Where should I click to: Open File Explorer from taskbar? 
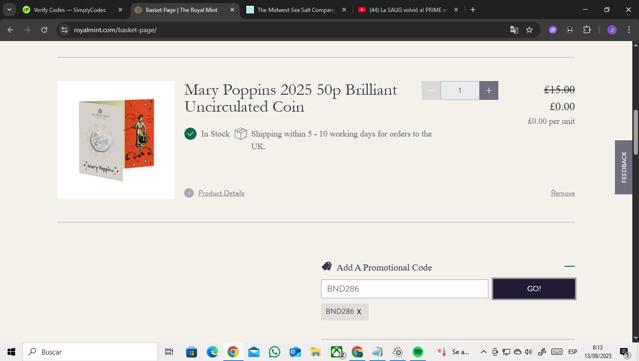[316, 352]
